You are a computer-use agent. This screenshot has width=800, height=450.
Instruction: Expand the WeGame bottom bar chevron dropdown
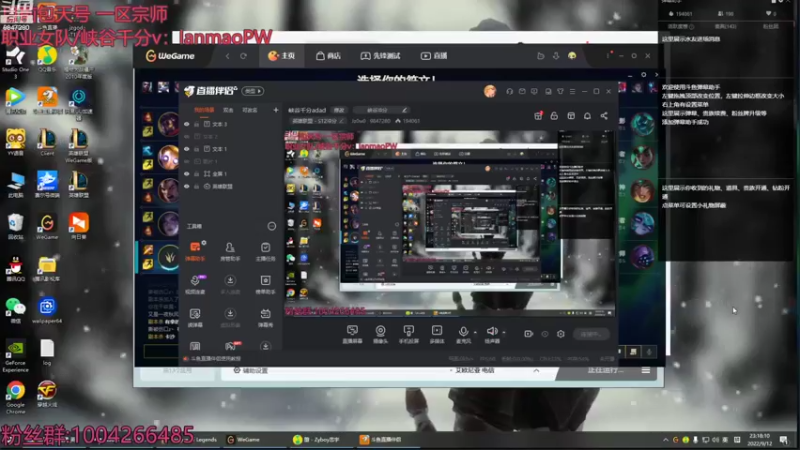point(536,370)
